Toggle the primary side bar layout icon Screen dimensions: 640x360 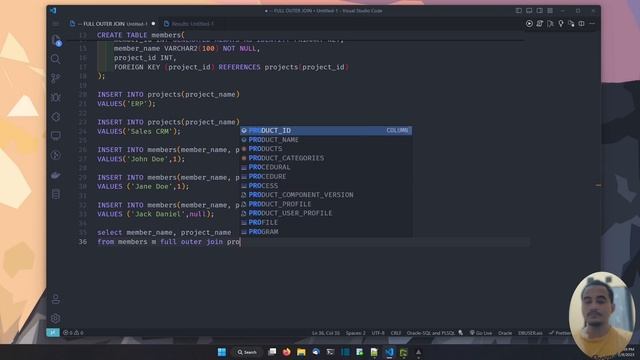(518, 11)
